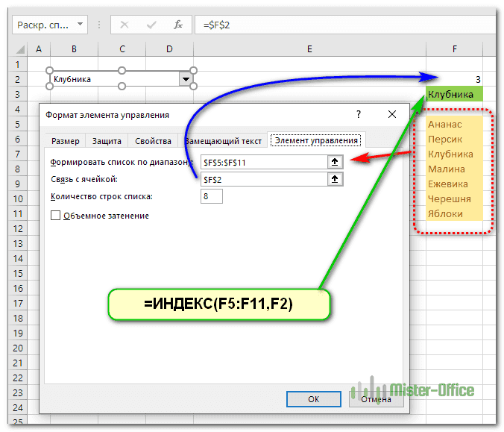Collapse dialog for the $F$2 cell link field
Viewport: 504px width, 432px height.
point(335,179)
